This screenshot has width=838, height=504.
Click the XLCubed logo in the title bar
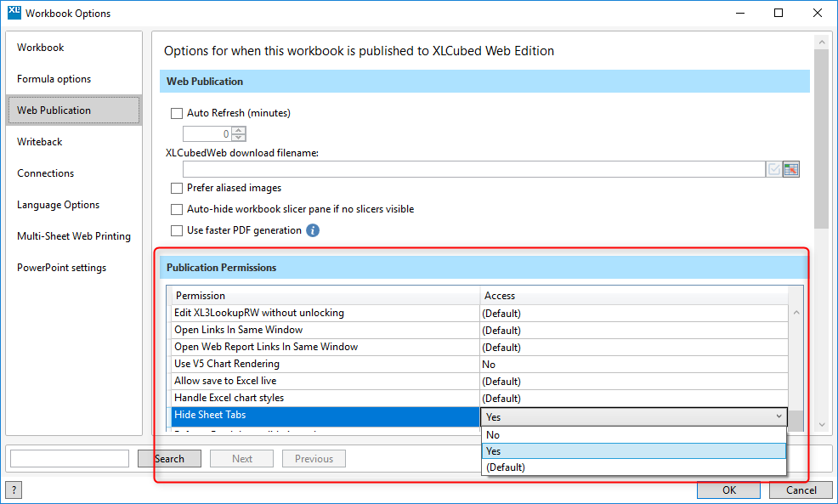click(14, 13)
